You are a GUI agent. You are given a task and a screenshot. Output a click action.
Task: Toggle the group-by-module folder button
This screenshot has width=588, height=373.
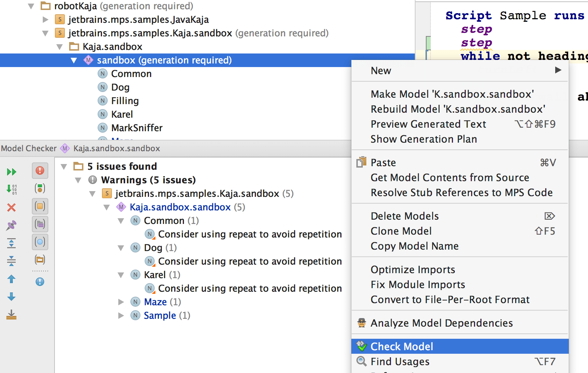pos(40,260)
